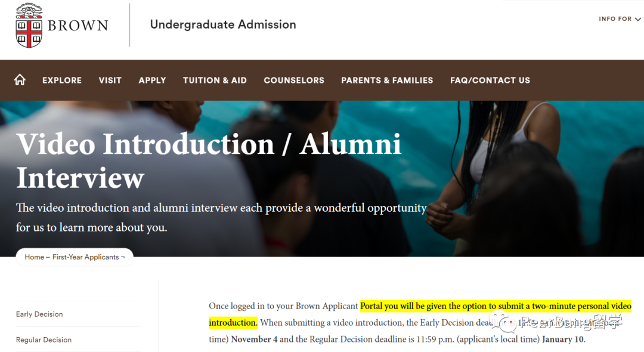Open Early Decision sidebar link
Screen dimensions: 644x352
tap(39, 314)
